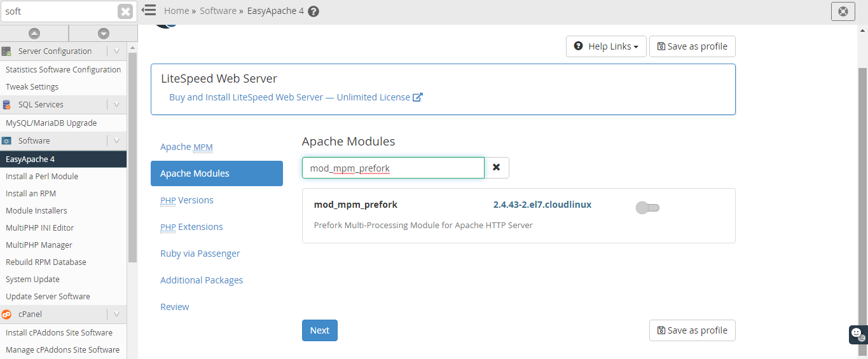Open Update Server Software
This screenshot has height=359, width=868.
(48, 297)
